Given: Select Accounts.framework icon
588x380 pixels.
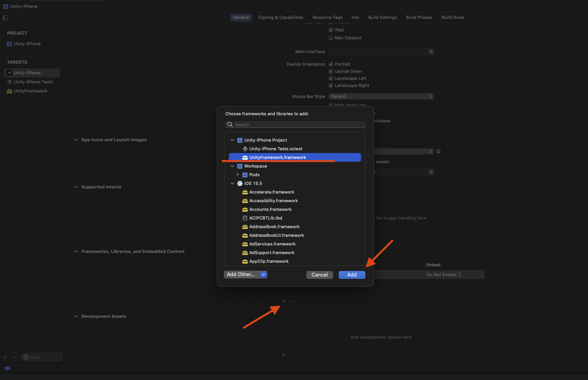Looking at the screenshot, I should coord(245,209).
